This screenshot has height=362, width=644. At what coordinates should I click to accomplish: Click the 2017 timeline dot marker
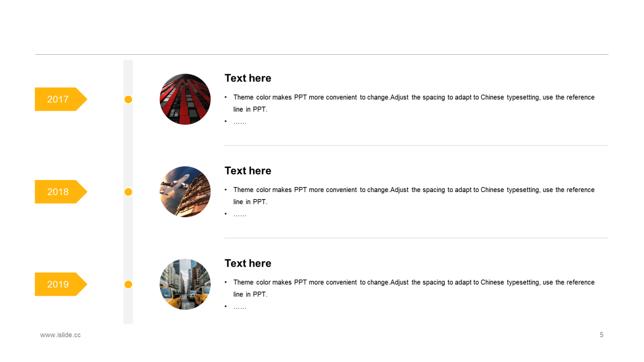[128, 100]
